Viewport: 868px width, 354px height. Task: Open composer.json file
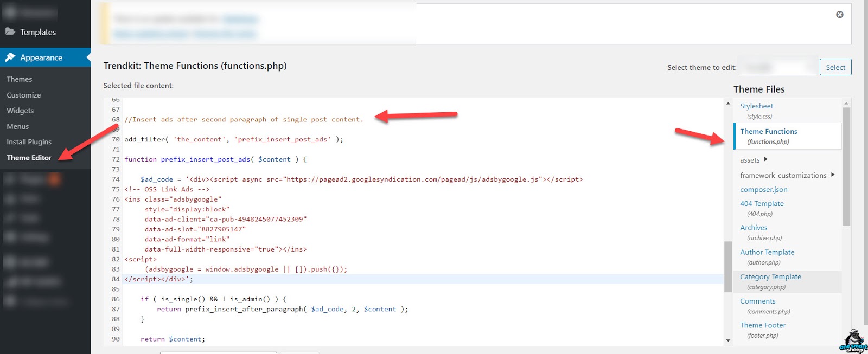(764, 189)
